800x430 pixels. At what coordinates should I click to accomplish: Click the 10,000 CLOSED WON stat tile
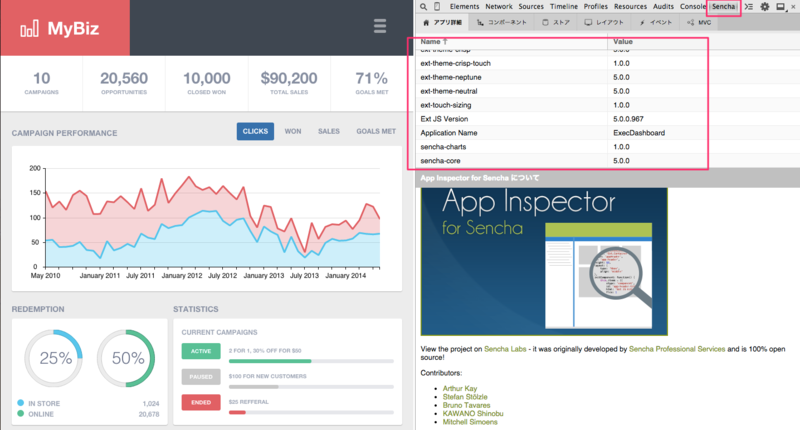point(207,84)
